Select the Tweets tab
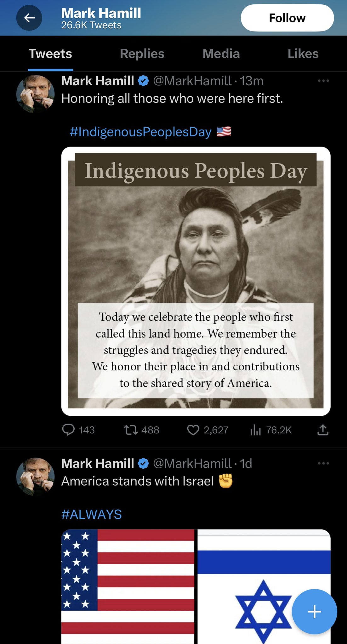Viewport: 347px width, 644px height. tap(50, 54)
